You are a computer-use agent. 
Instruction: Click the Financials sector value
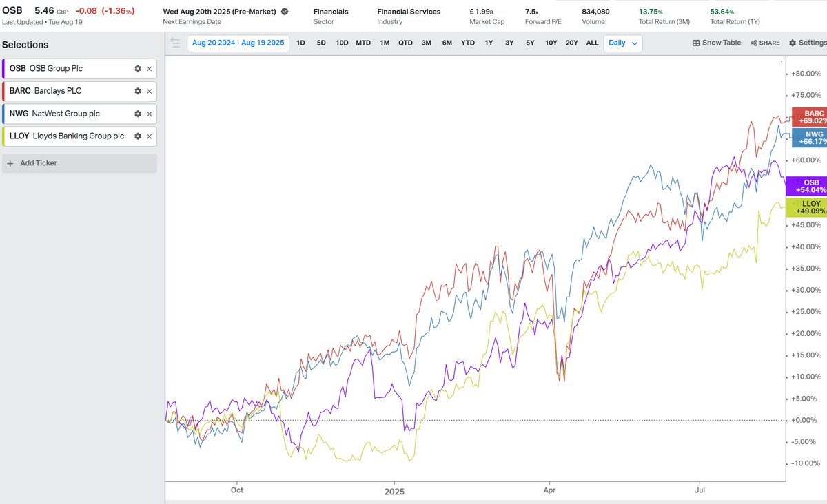coord(331,12)
